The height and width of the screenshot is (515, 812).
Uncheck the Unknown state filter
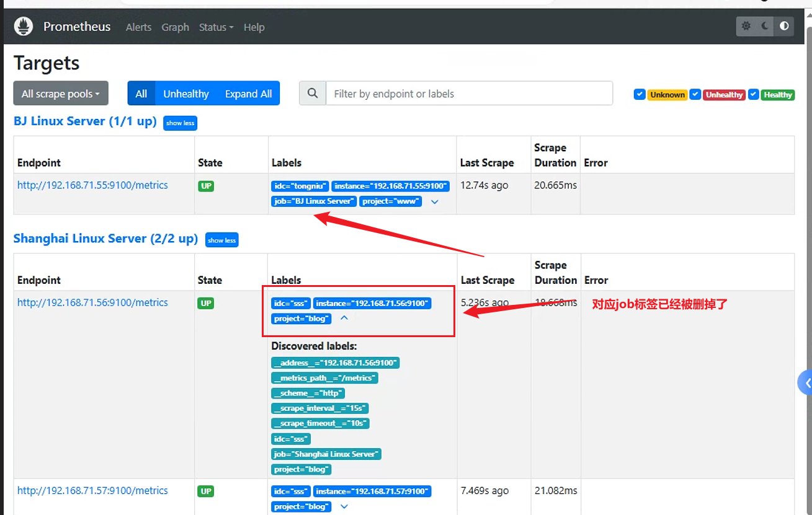pyautogui.click(x=640, y=95)
